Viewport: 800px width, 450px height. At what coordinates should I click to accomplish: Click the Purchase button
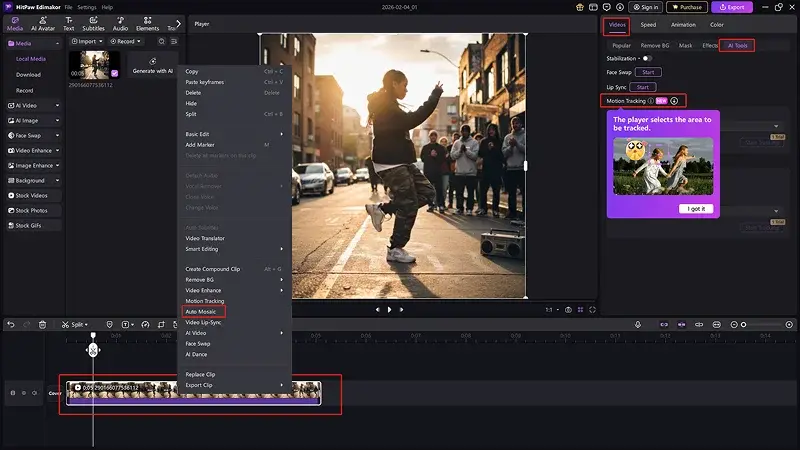687,7
